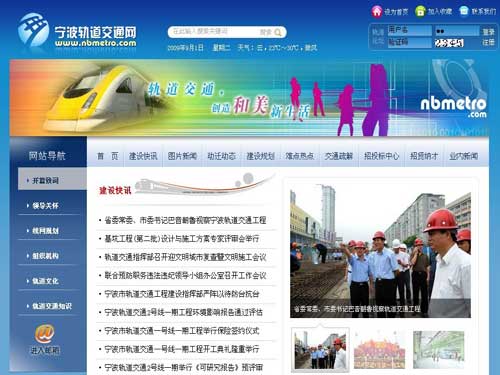Select the 招投标中心 bidding center tab
This screenshot has width=500, height=375.
382,156
